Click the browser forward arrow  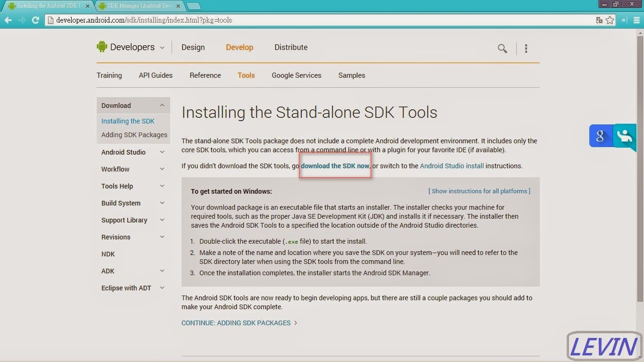pos(22,20)
